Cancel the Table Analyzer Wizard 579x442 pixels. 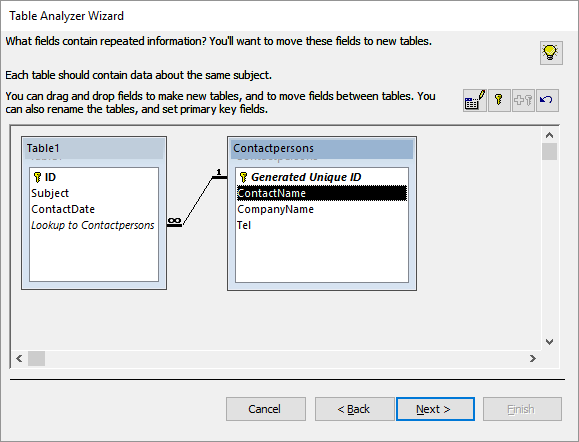tap(265, 409)
